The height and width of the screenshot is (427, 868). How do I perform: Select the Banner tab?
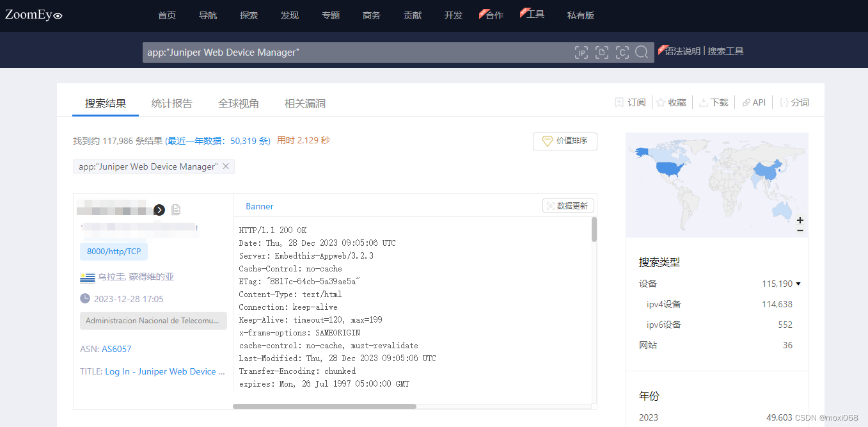tap(260, 206)
